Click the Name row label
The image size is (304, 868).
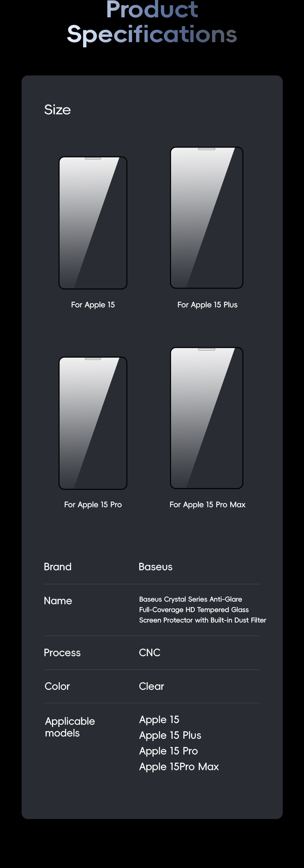tap(58, 601)
